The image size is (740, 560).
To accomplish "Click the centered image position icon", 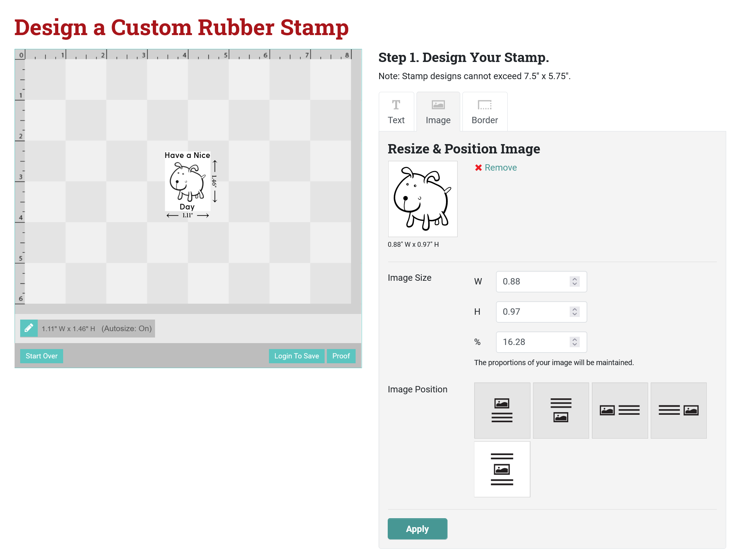I will pyautogui.click(x=502, y=469).
